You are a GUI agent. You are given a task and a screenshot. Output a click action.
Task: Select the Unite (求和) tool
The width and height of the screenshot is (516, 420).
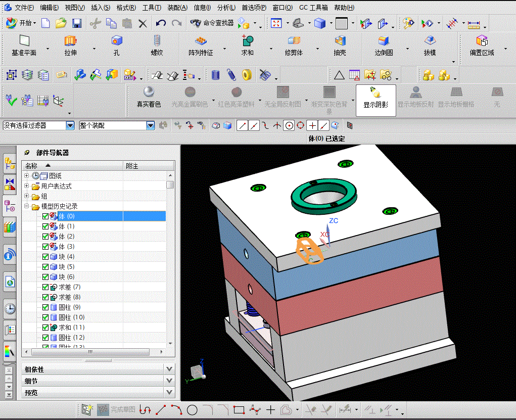click(248, 46)
